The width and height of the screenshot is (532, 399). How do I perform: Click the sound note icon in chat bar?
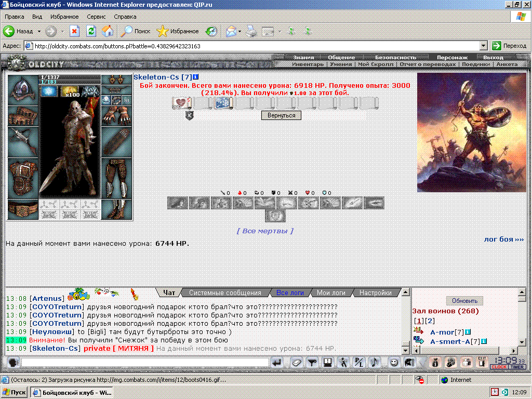(x=375, y=363)
